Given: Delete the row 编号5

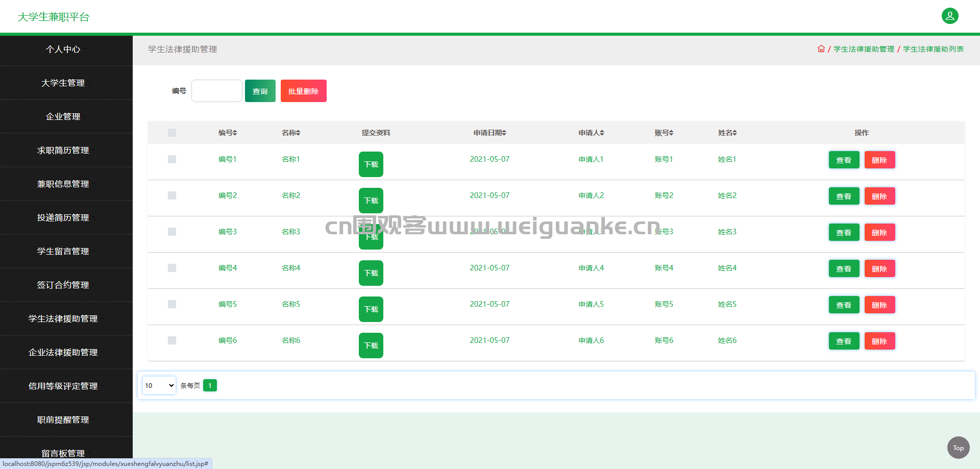Looking at the screenshot, I should (879, 305).
